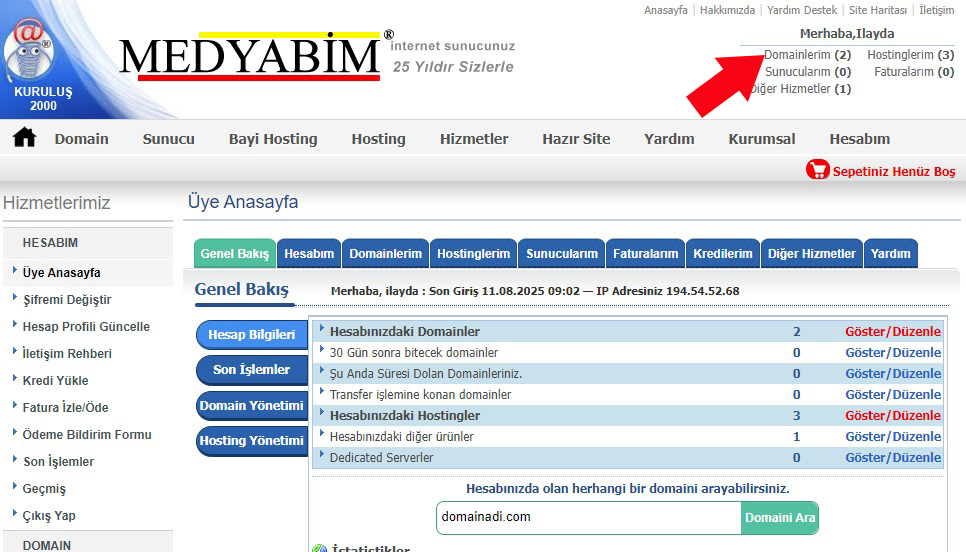Open the Hesabım menu in the navigation bar
The image size is (966, 552).
pos(859,139)
